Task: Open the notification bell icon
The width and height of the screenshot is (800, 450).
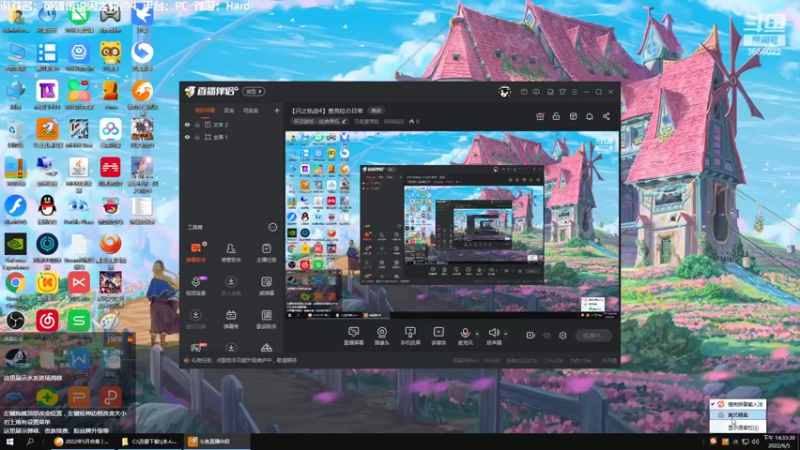Action: pos(589,116)
